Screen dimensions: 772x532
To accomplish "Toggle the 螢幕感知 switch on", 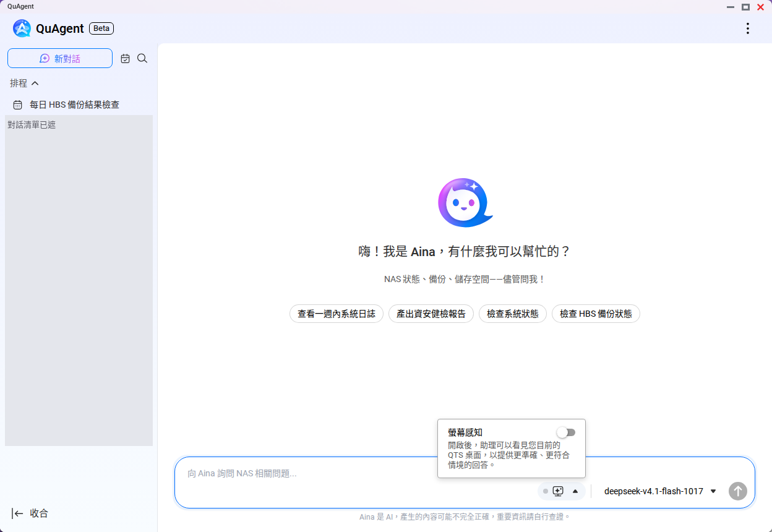I will click(x=566, y=432).
